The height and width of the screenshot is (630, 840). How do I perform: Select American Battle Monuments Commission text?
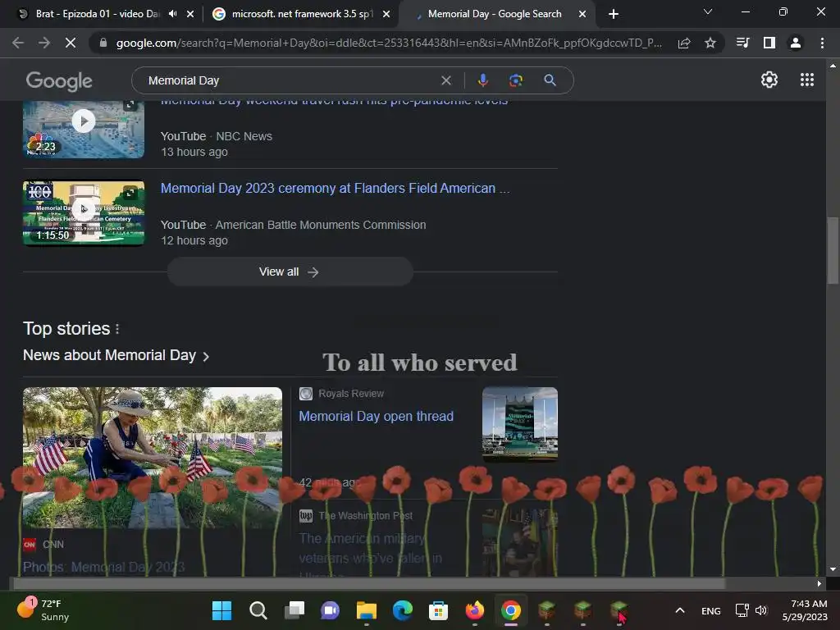321,225
